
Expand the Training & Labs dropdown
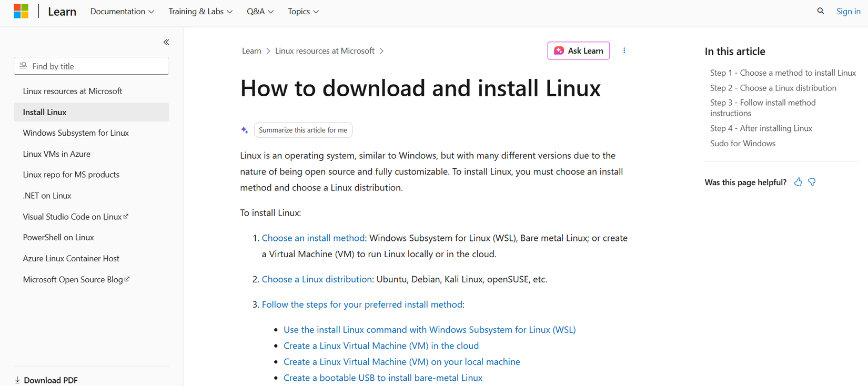(200, 11)
